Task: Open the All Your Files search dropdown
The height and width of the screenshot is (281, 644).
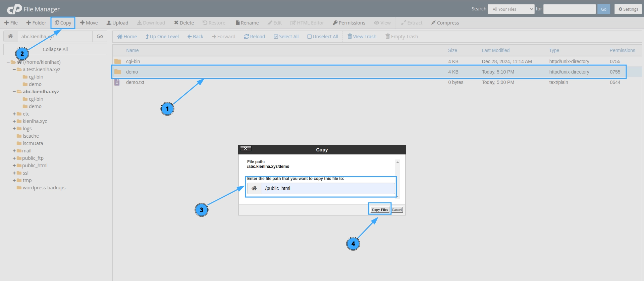Action: pyautogui.click(x=511, y=9)
